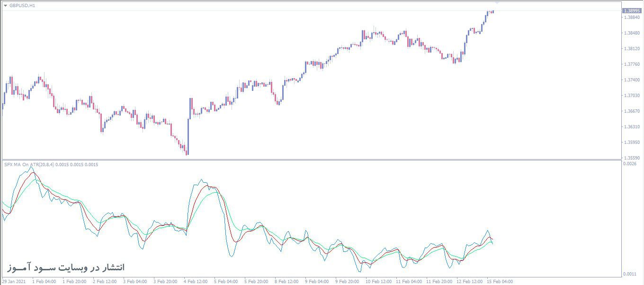Screen dimensions: 644x285
Task: Click the 29 Jan 2021 date label
Action: tap(13, 282)
